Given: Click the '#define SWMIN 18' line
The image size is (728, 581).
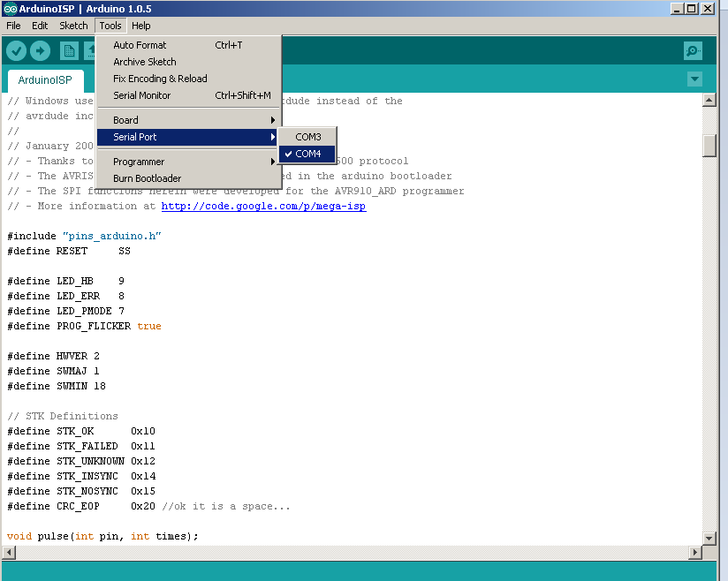Looking at the screenshot, I should click(57, 386).
